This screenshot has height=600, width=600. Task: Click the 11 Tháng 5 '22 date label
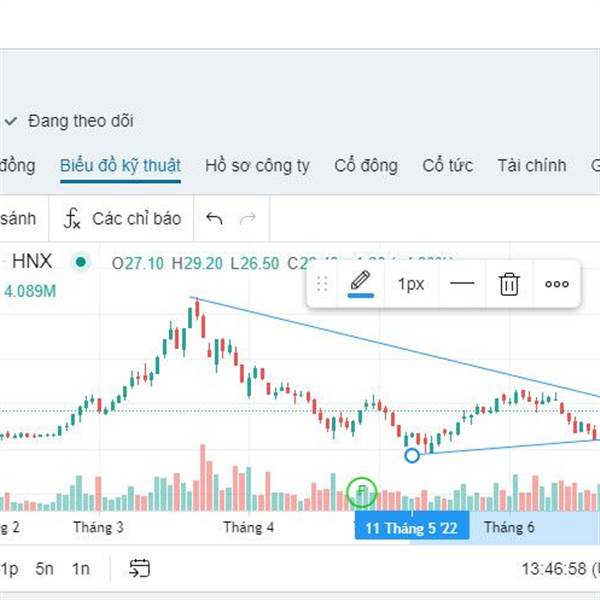click(x=412, y=528)
